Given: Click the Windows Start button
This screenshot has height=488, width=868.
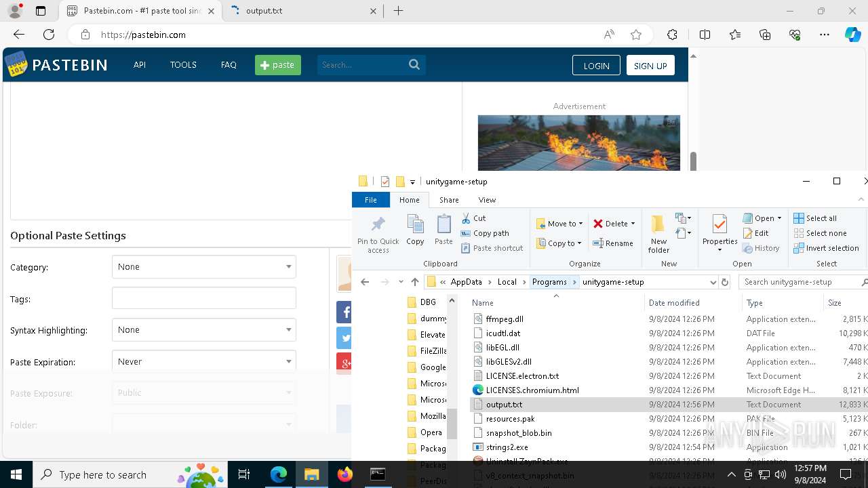Looking at the screenshot, I should [x=16, y=474].
